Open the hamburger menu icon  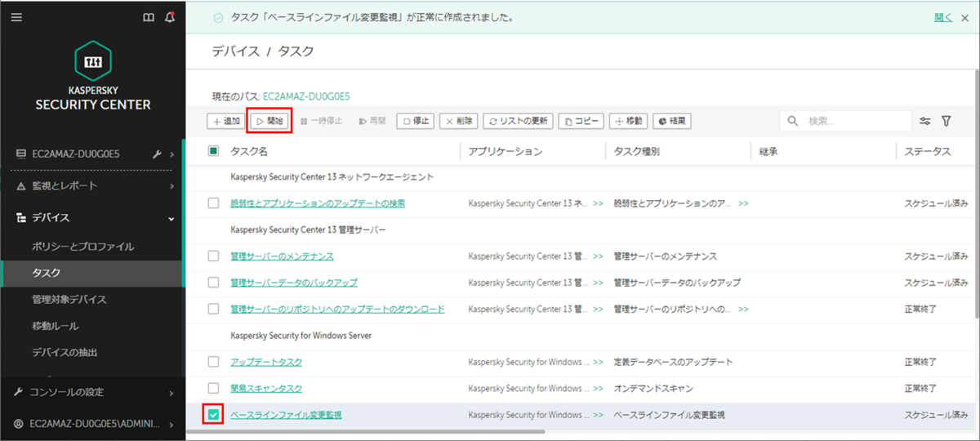16,16
